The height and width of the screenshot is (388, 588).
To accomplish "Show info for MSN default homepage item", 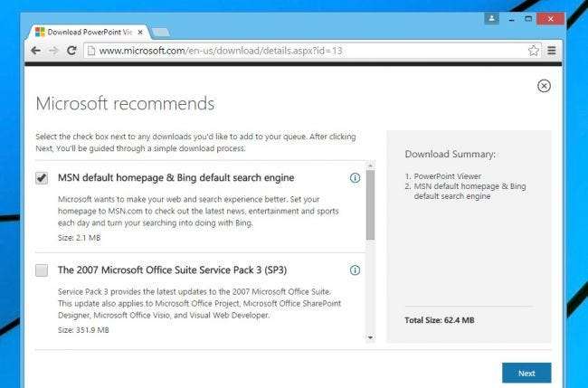I will [355, 178].
